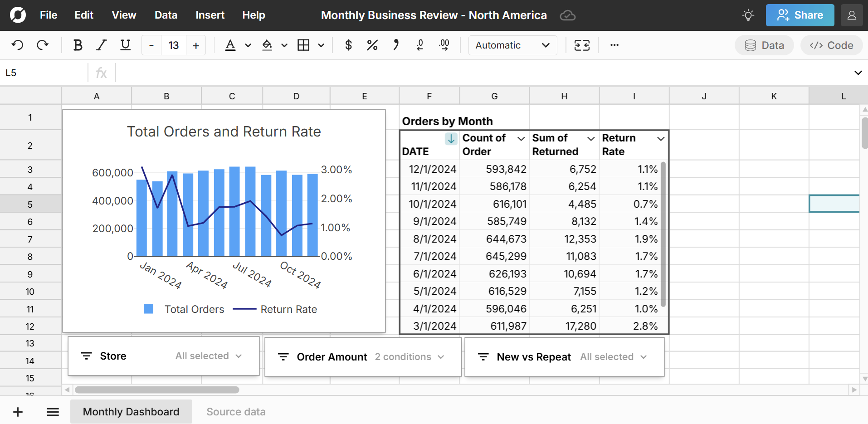Open the borders tool
Image resolution: width=868 pixels, height=424 pixels.
pyautogui.click(x=304, y=45)
